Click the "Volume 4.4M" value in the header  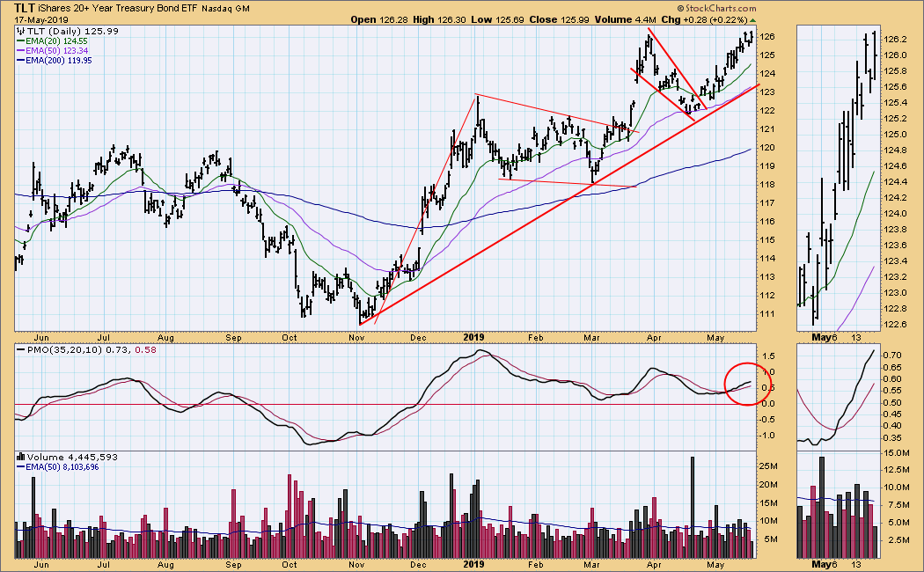(x=625, y=19)
